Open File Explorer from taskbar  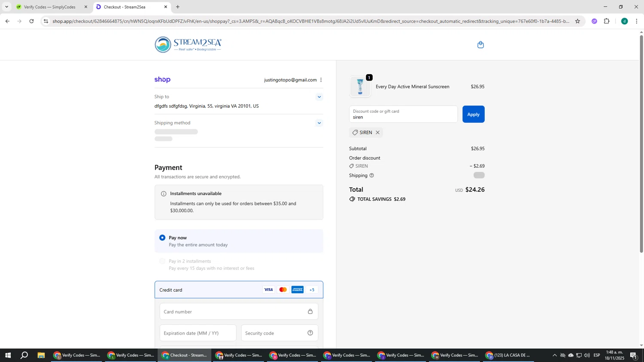(x=41, y=355)
